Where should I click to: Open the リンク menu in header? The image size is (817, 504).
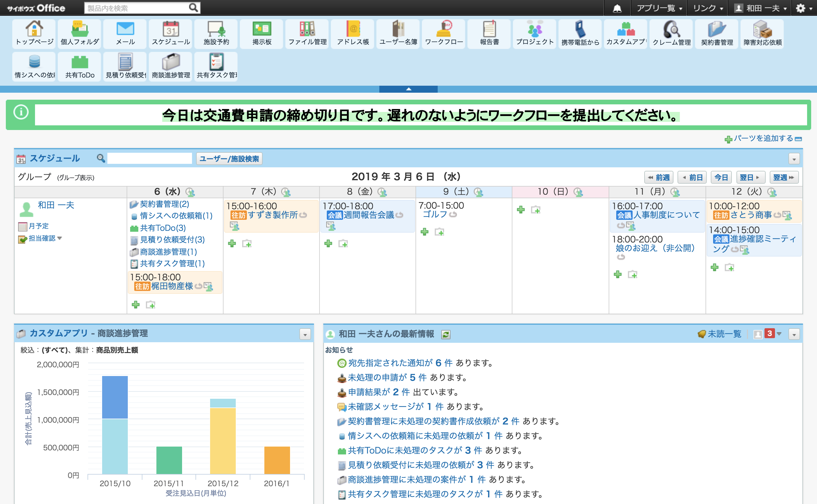pos(708,8)
